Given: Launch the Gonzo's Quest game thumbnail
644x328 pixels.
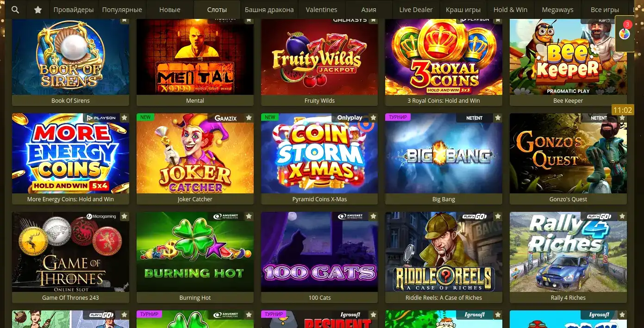Looking at the screenshot, I should point(568,153).
